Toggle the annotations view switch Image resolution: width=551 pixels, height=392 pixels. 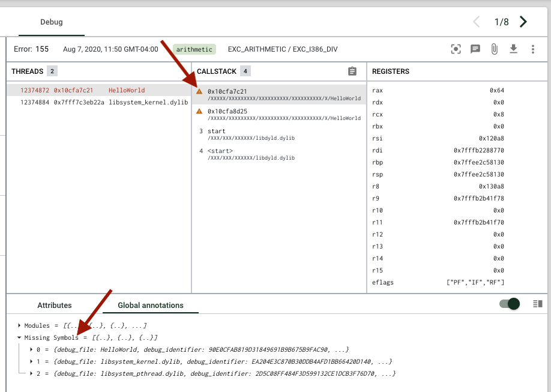510,304
